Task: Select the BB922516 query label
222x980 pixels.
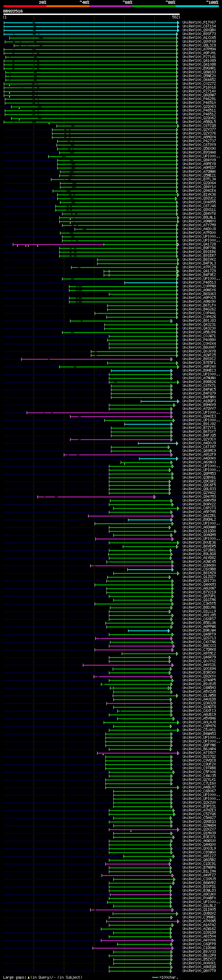Action: pyautogui.click(x=13, y=11)
